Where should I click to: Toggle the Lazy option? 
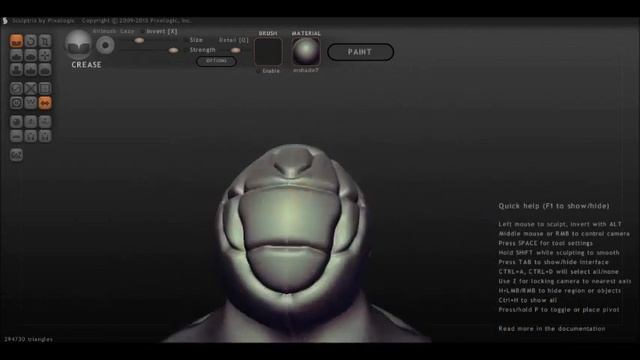point(127,31)
